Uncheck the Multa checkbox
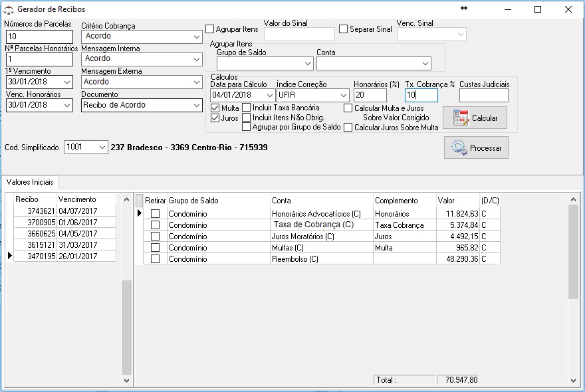This screenshot has width=585, height=392. click(215, 108)
